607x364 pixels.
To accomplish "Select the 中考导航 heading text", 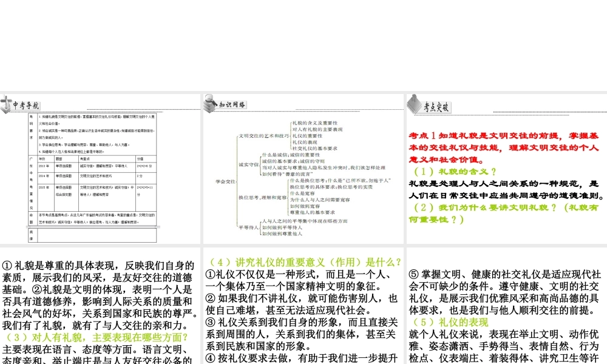I will 26,105.
